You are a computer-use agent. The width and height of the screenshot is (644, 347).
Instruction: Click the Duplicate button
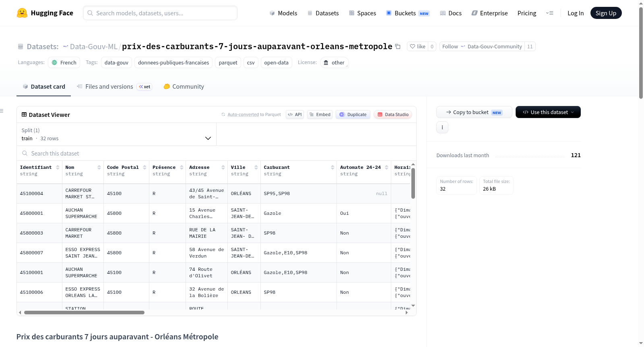pyautogui.click(x=353, y=114)
